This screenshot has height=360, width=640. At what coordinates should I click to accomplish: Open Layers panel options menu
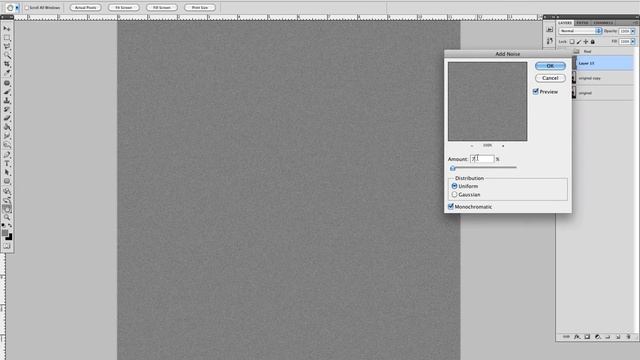636,23
